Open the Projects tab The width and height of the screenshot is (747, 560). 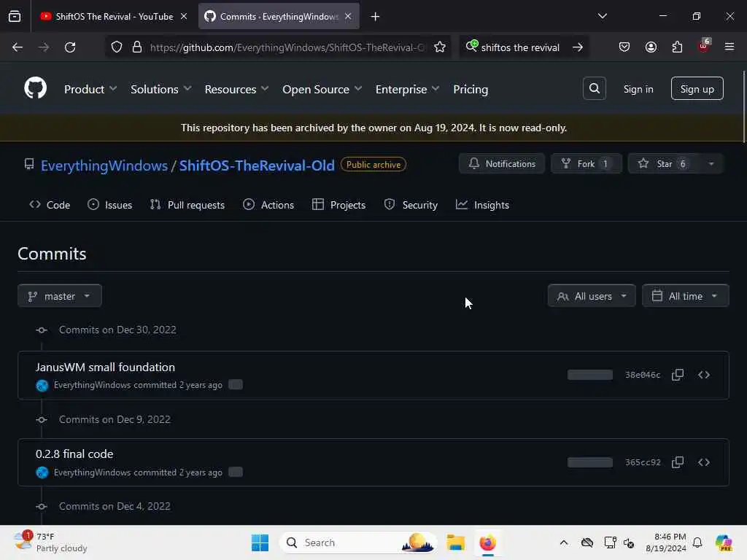click(338, 205)
